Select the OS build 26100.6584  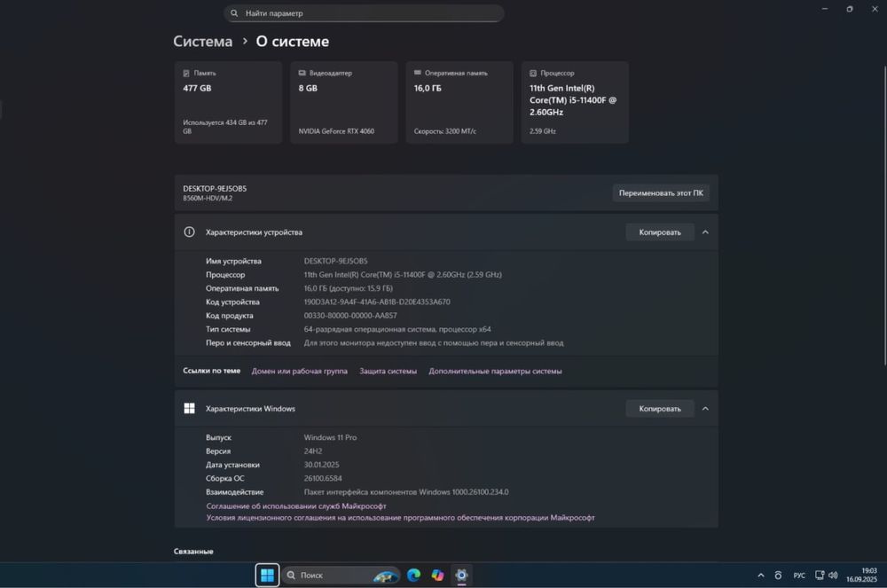[x=323, y=478]
